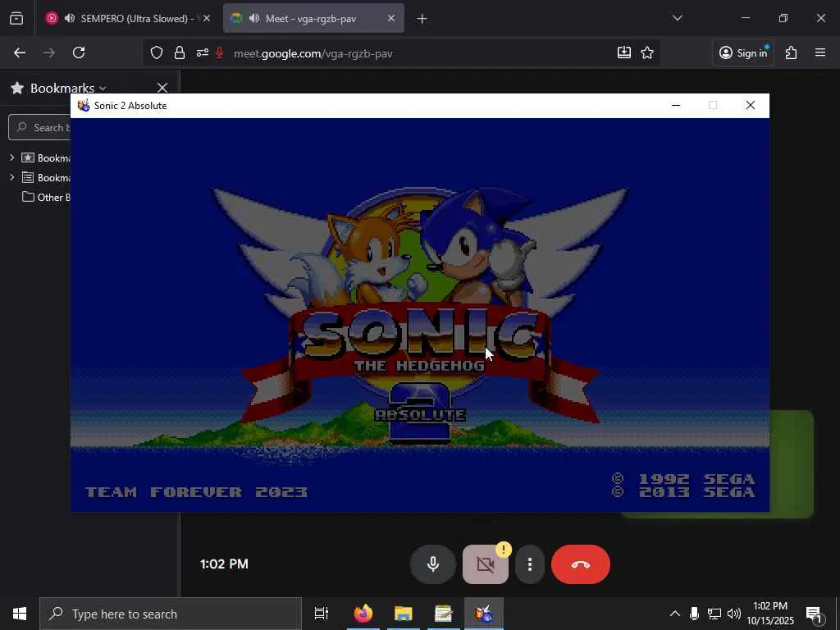Open the clock showing 1:02 PM
Image resolution: width=840 pixels, height=630 pixels.
pos(770,614)
